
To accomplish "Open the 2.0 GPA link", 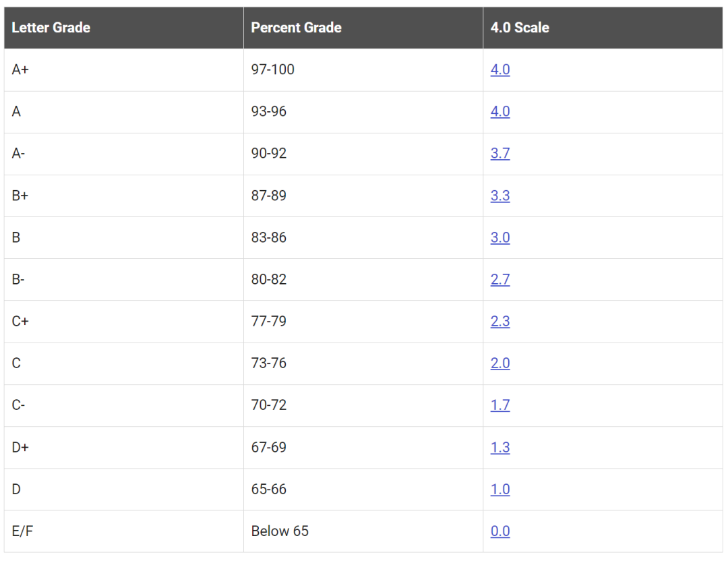I will 500,363.
